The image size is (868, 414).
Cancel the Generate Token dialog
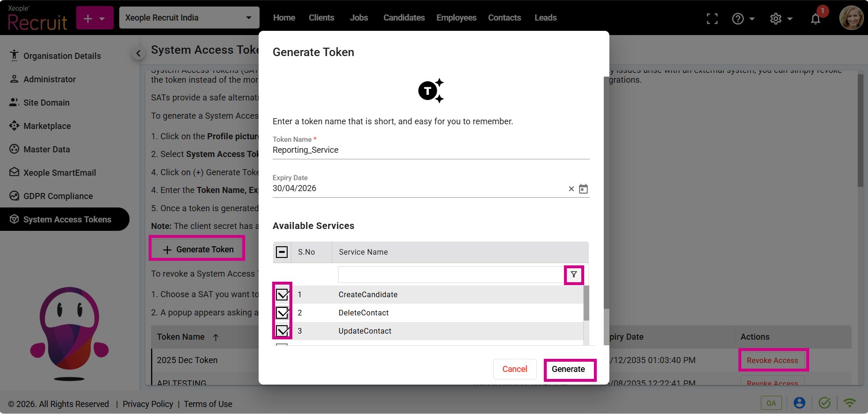click(x=514, y=369)
